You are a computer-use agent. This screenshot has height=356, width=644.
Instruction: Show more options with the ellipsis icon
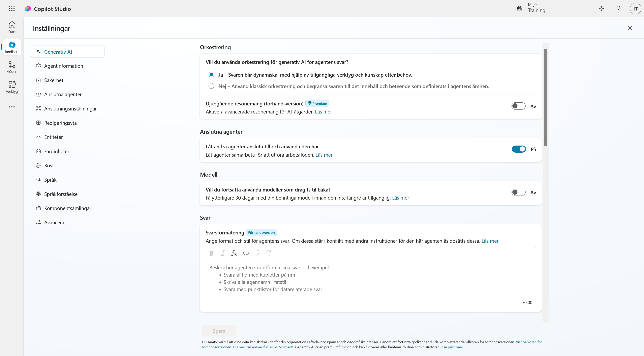click(12, 107)
